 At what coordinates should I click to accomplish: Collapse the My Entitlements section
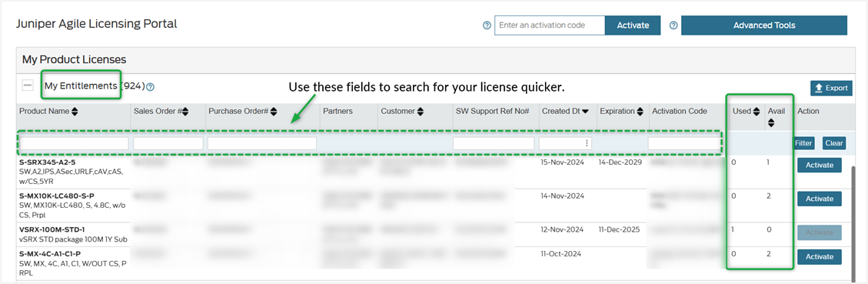tap(28, 86)
